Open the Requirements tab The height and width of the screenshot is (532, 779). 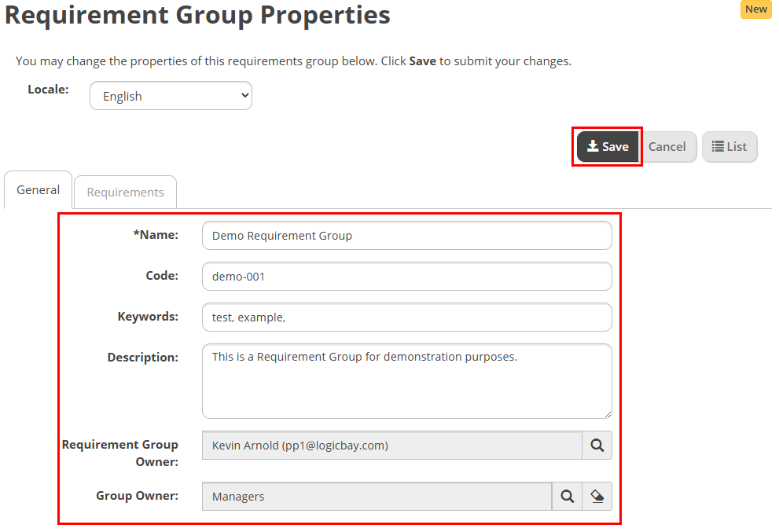click(x=125, y=192)
